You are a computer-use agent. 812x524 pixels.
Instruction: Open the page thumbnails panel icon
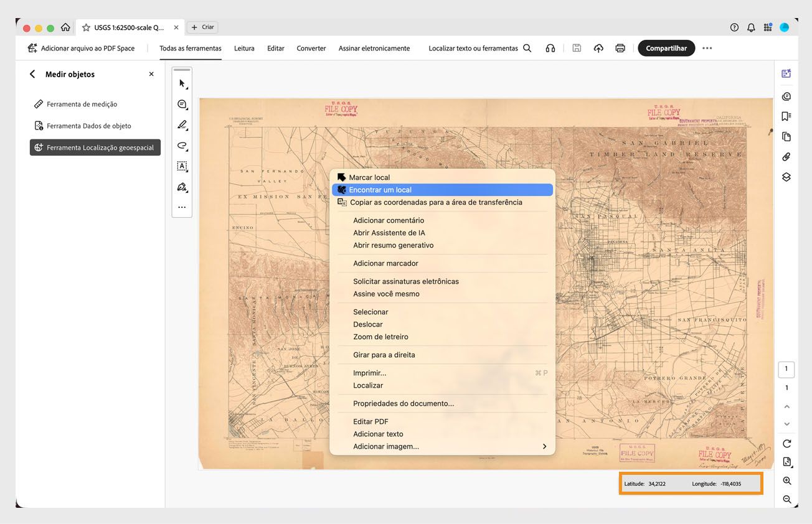click(786, 137)
